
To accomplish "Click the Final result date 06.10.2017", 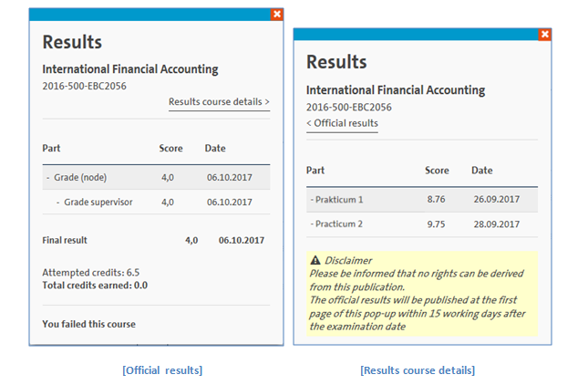I will point(242,241).
